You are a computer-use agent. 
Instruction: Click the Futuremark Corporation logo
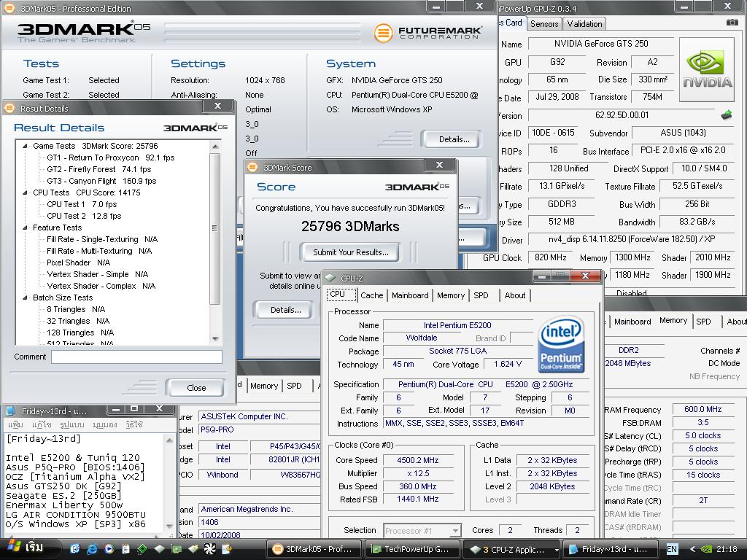tap(427, 32)
